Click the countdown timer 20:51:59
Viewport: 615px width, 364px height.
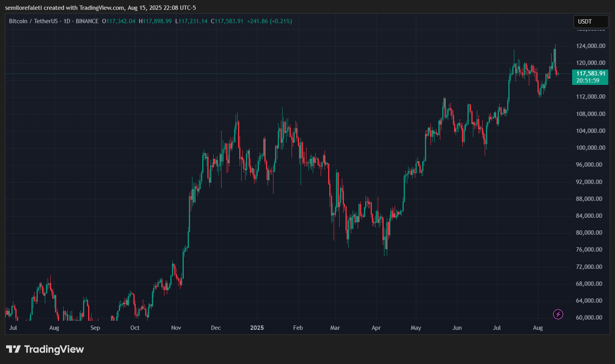click(588, 81)
